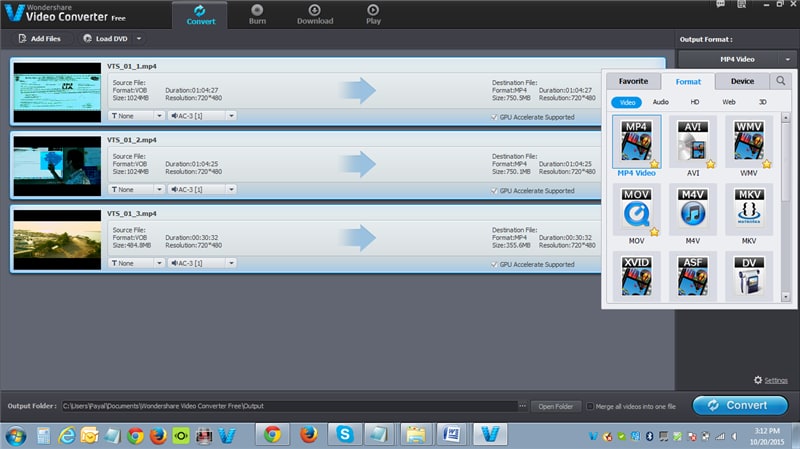800x449 pixels.
Task: Click the Add Files button
Action: [x=40, y=39]
